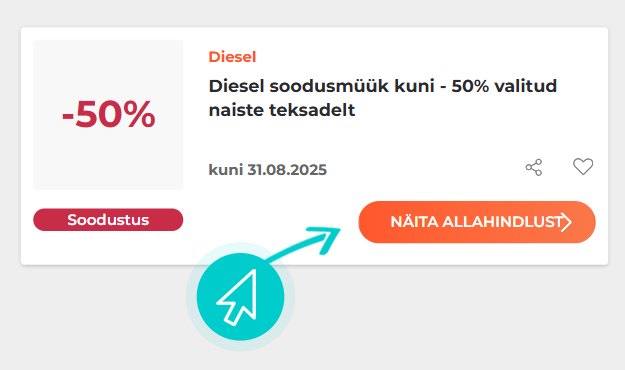Click the '50% valitud' part of title
This screenshot has height=370, width=625.
(504, 86)
